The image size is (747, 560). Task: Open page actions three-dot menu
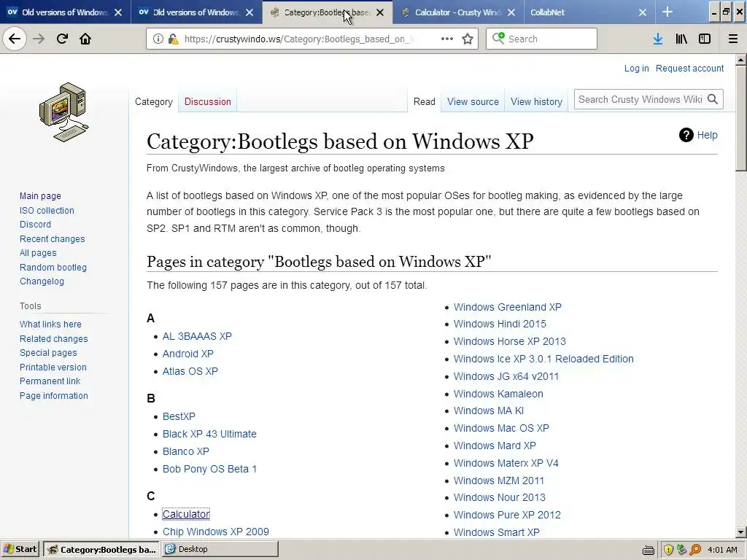(x=447, y=39)
